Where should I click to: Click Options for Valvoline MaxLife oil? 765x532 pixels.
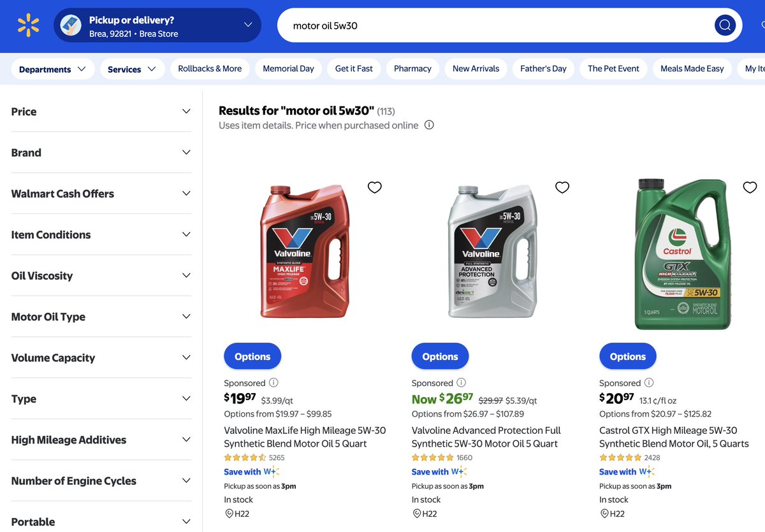click(x=252, y=357)
